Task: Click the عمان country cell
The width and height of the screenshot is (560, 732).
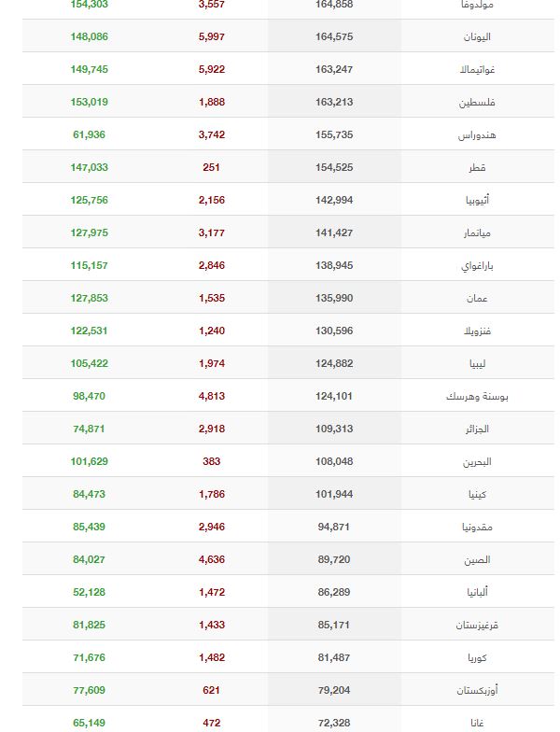Action: (477, 298)
